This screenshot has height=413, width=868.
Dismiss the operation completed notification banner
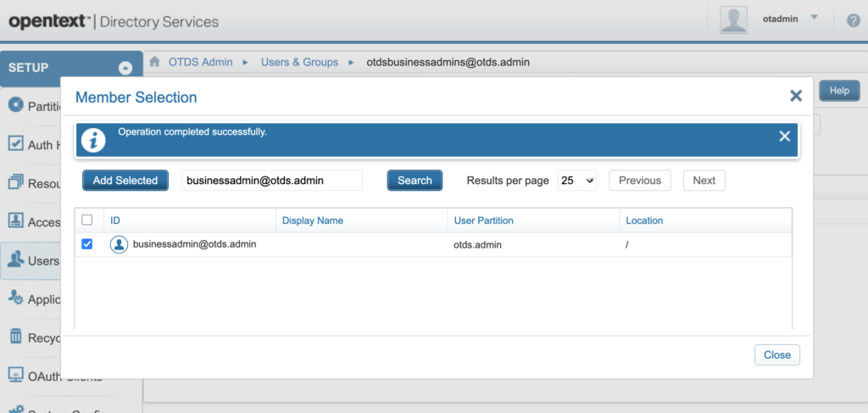coord(784,137)
